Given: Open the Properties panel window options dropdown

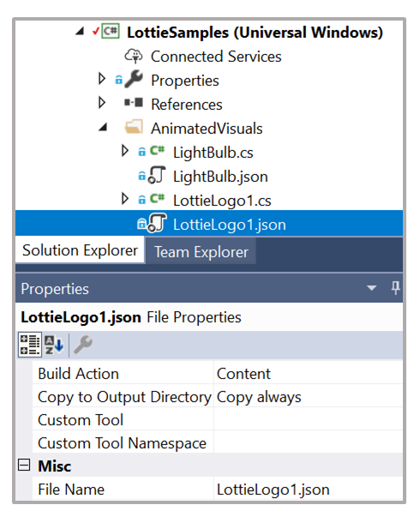Looking at the screenshot, I should tap(371, 287).
